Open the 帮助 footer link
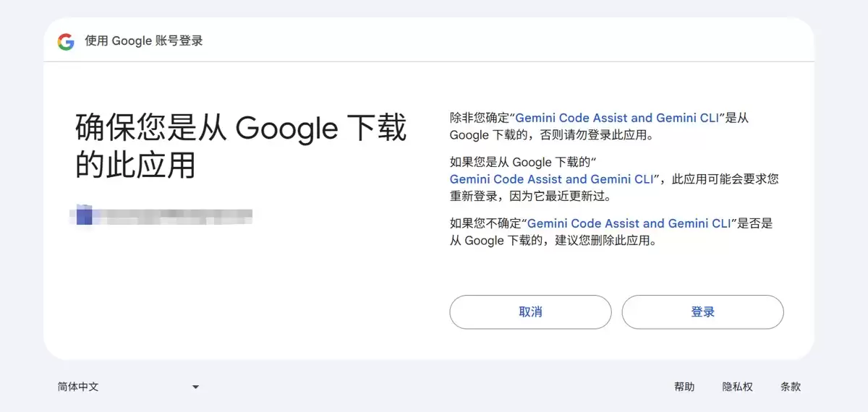 pos(684,387)
